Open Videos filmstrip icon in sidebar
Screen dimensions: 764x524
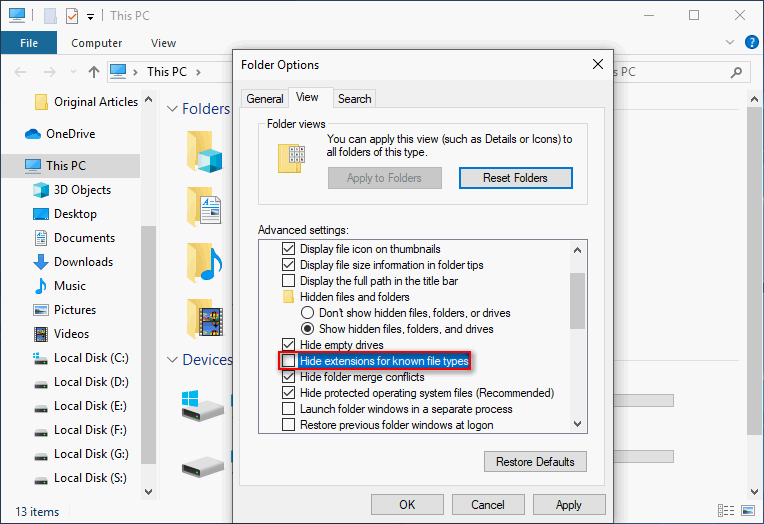(41, 334)
